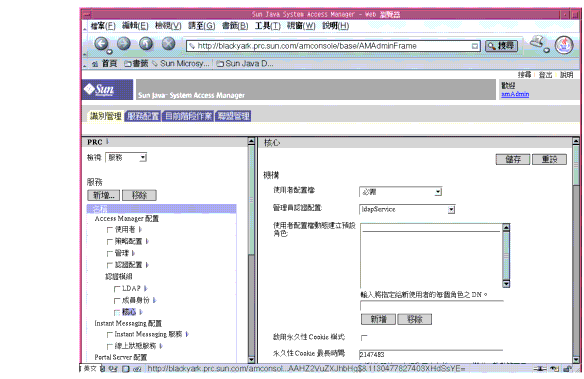Click 移除 button under 服務 list
Screen dimensions: 584x379
[139, 195]
